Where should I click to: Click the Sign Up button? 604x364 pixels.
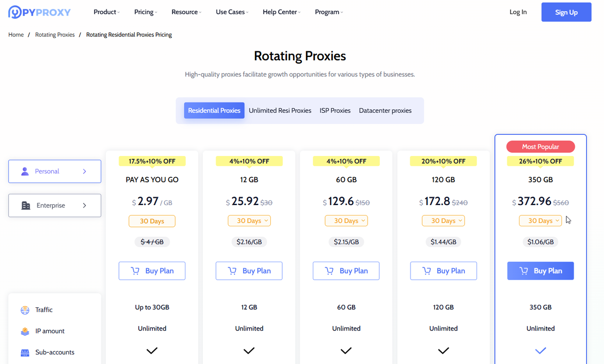point(566,12)
